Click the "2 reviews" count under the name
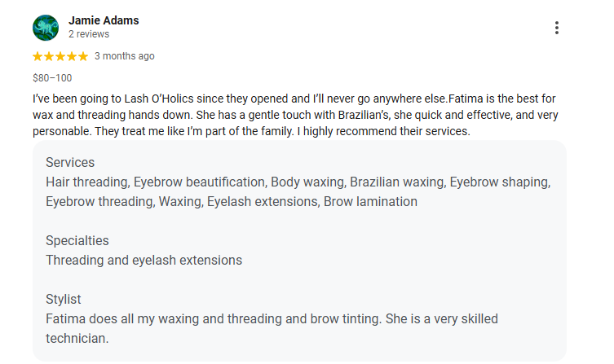 click(89, 35)
